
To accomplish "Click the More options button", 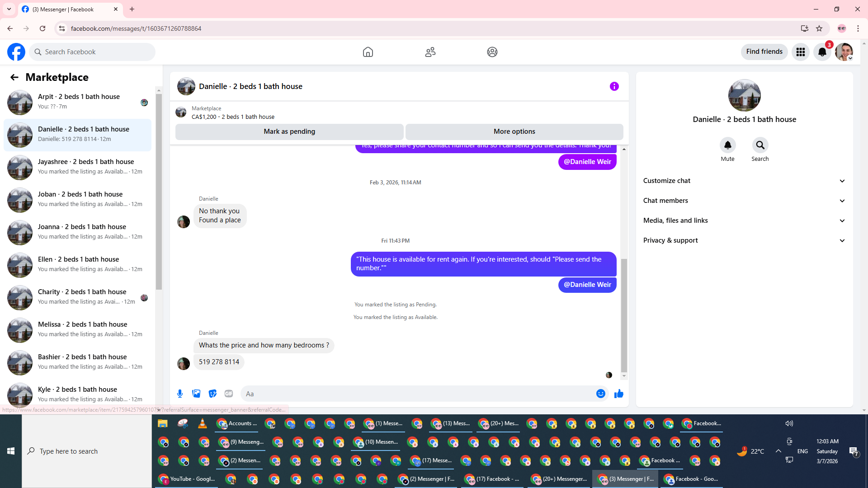I will [x=514, y=131].
